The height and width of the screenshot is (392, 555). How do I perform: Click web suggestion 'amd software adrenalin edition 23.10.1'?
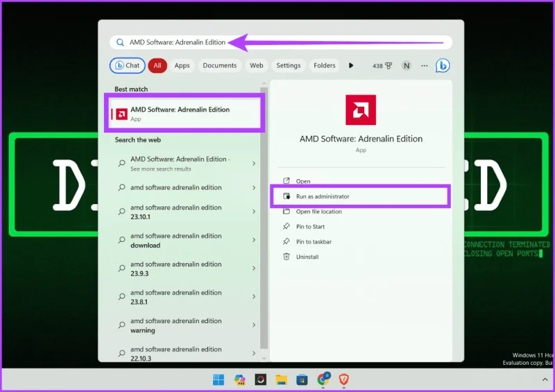pyautogui.click(x=176, y=212)
